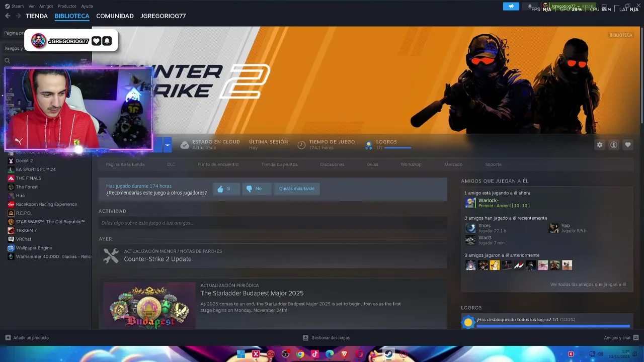Open the Workshop tab

point(411,164)
